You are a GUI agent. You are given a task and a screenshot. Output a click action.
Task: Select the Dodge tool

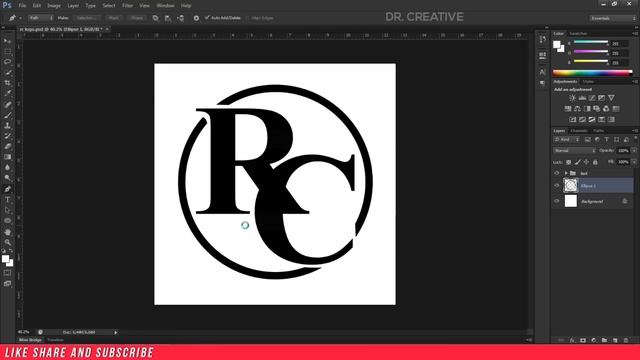(7, 178)
